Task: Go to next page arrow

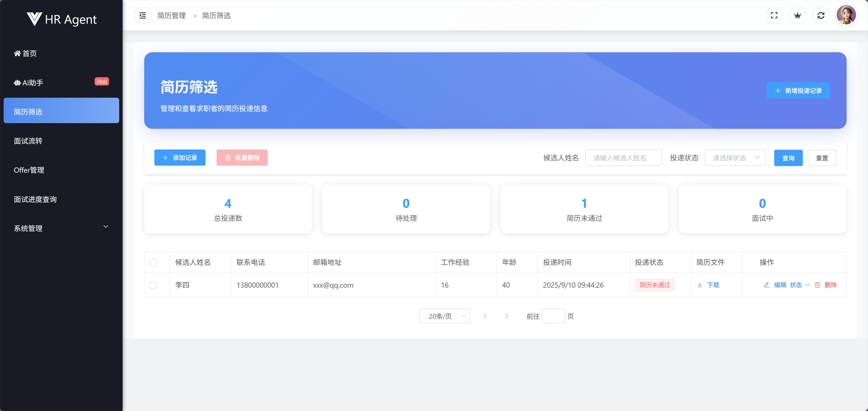Action: [x=507, y=316]
